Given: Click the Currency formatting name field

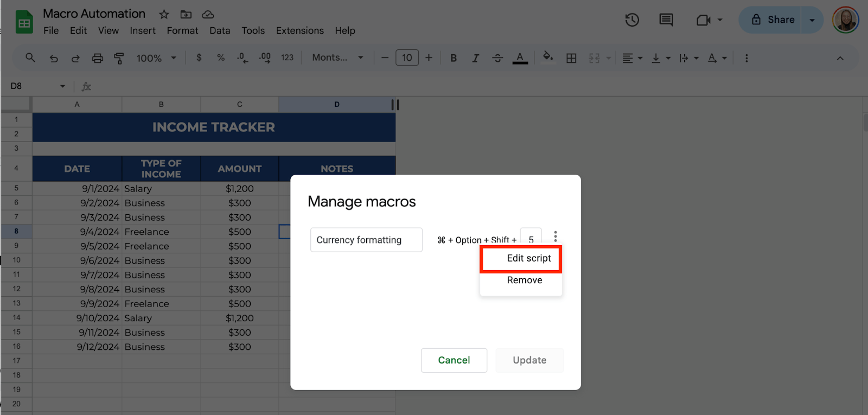Looking at the screenshot, I should [366, 240].
